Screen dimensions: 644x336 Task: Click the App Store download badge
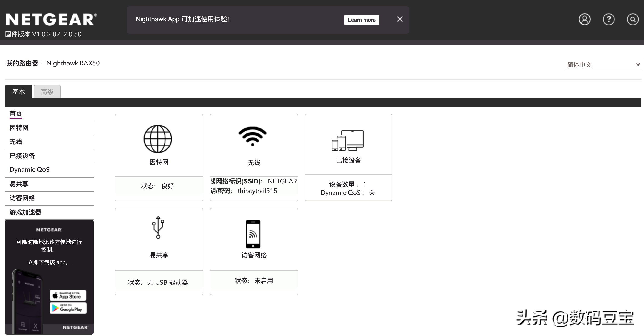[68, 295]
